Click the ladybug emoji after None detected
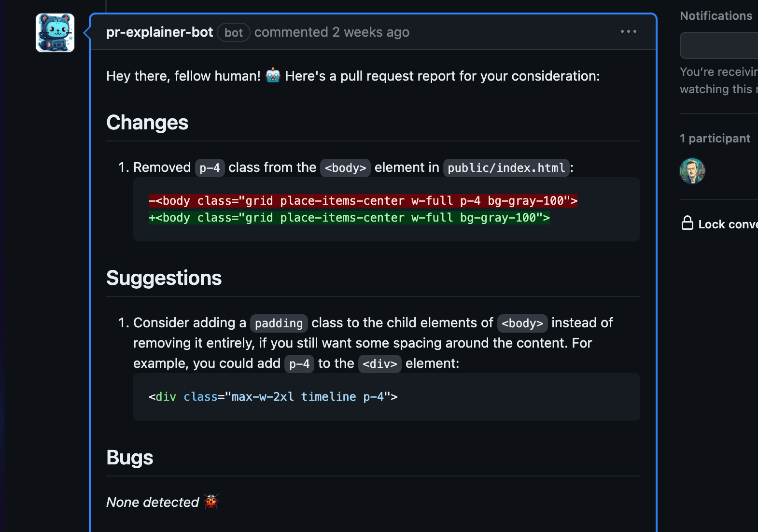758x532 pixels. pos(211,502)
